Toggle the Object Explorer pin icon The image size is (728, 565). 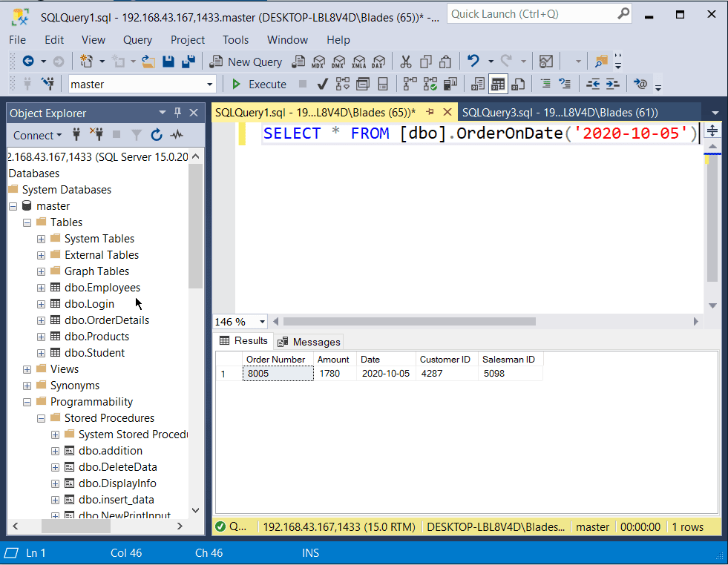point(178,113)
